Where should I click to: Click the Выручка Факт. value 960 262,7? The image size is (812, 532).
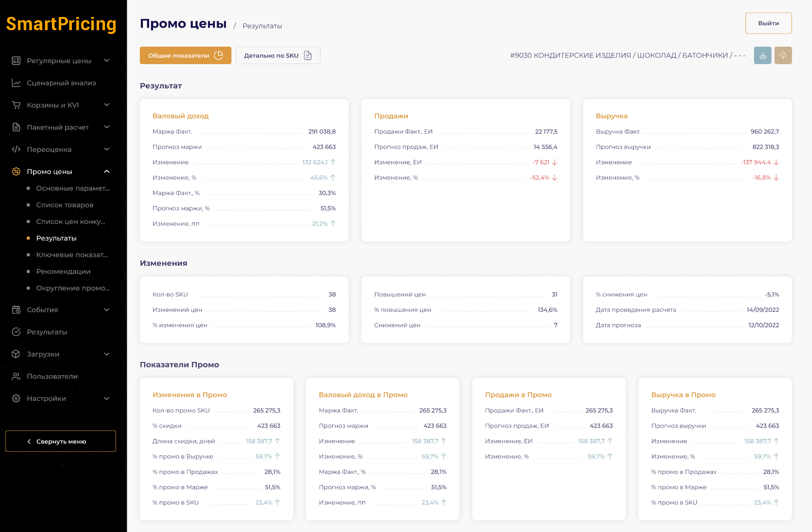click(x=764, y=132)
